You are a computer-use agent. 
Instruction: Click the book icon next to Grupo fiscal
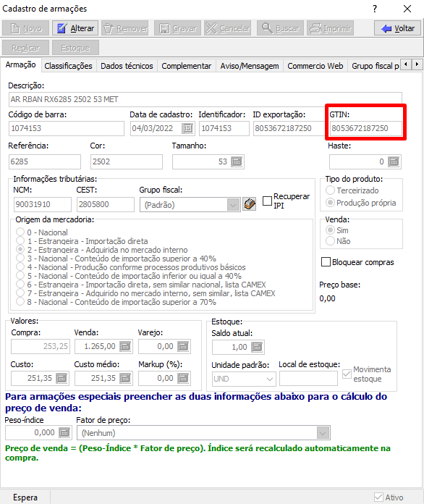(x=249, y=204)
